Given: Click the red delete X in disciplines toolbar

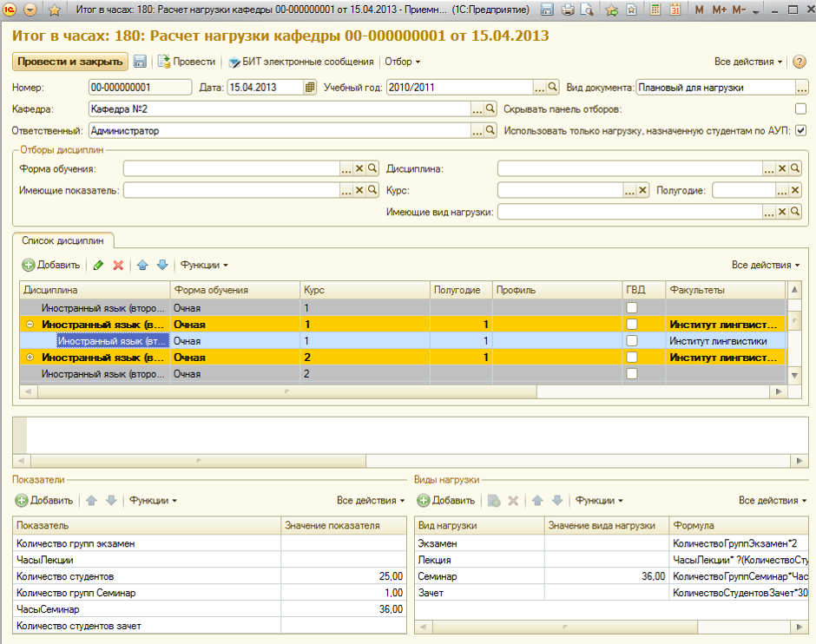Looking at the screenshot, I should (x=118, y=265).
